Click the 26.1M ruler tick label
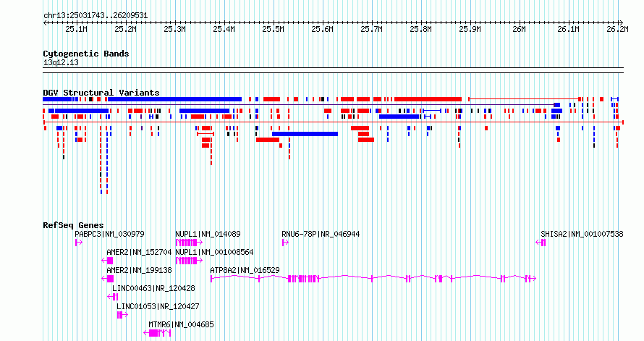This screenshot has height=341, width=644. point(569,30)
